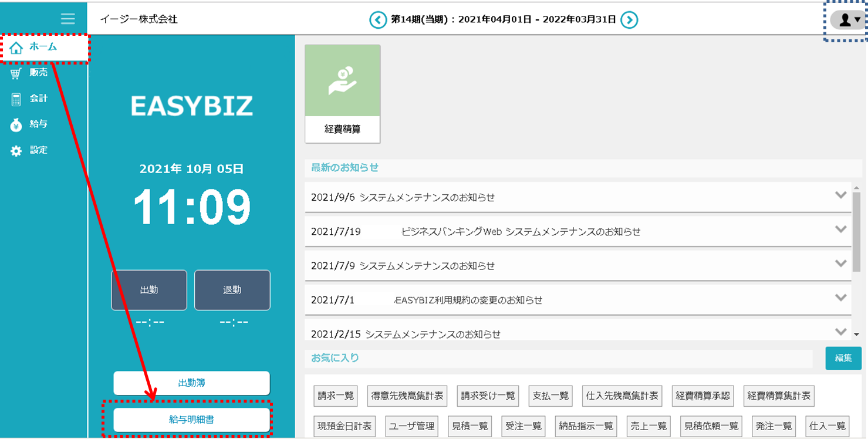Click the 会計 calculator icon

(16, 99)
